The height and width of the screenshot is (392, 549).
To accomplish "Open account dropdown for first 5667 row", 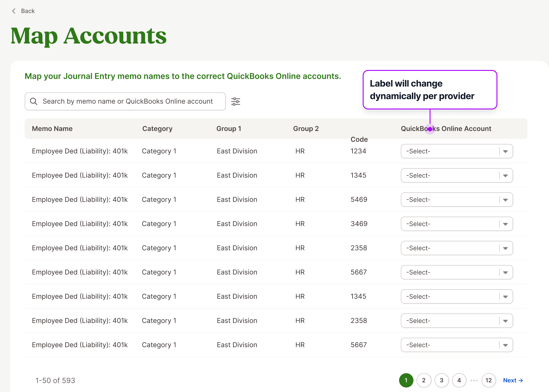I will pos(457,272).
